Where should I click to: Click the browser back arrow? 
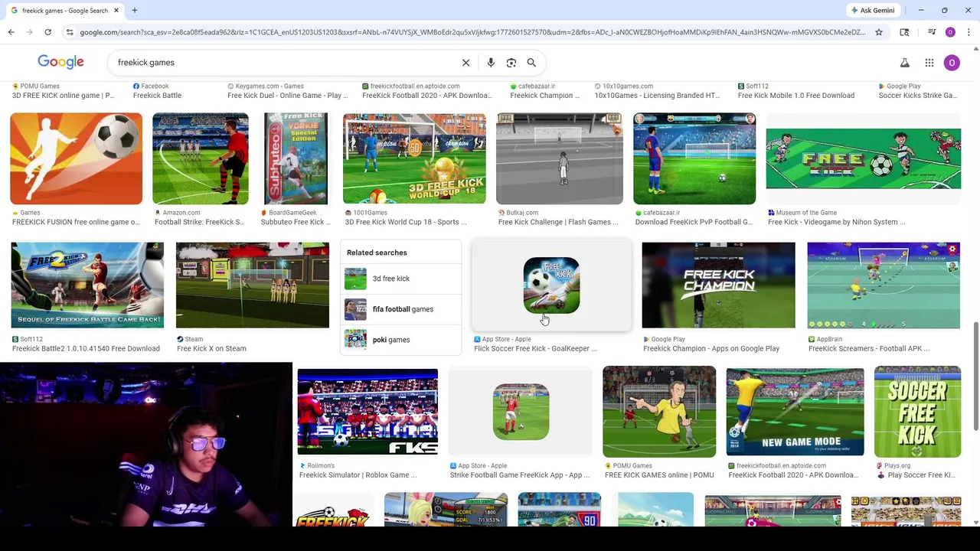pyautogui.click(x=11, y=32)
